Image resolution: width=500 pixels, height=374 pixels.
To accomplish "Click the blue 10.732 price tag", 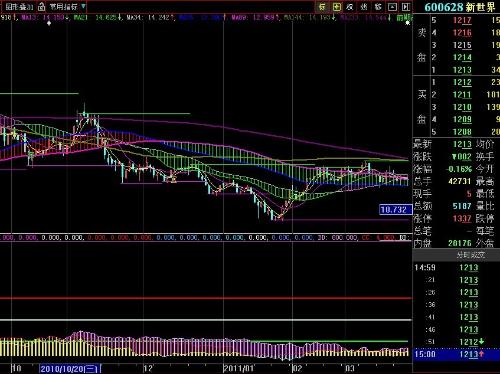I will pos(394,210).
